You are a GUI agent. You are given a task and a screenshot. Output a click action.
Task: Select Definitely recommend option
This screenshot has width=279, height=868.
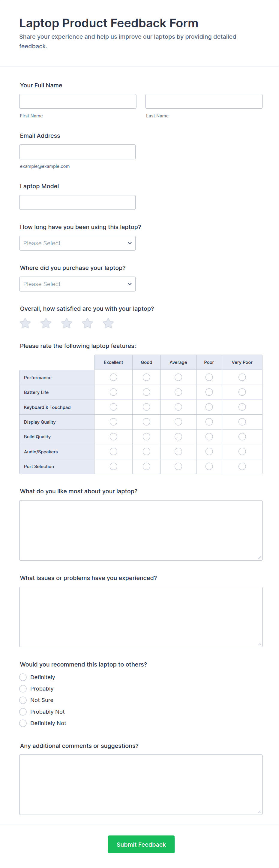click(x=23, y=677)
